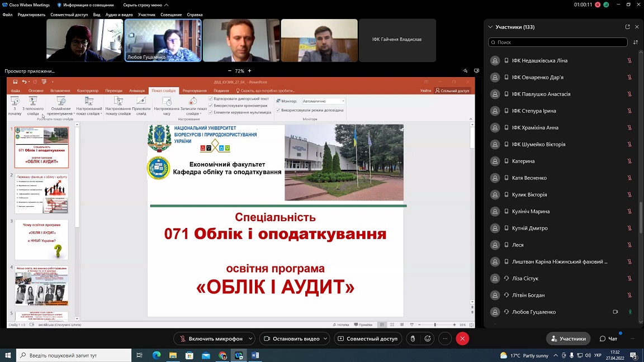The width and height of the screenshot is (644, 362).
Task: Click zoom in plus beside 72%
Action: click(249, 71)
